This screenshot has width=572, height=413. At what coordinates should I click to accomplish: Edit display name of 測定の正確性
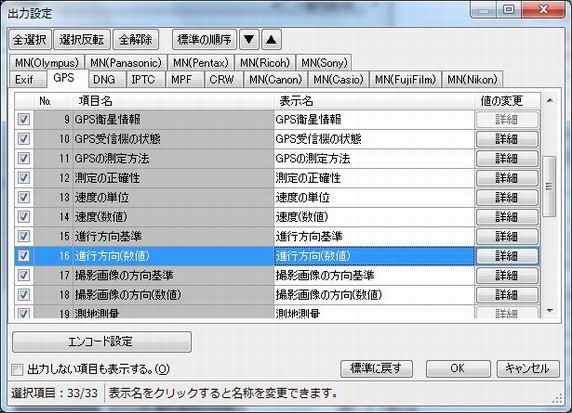point(374,178)
